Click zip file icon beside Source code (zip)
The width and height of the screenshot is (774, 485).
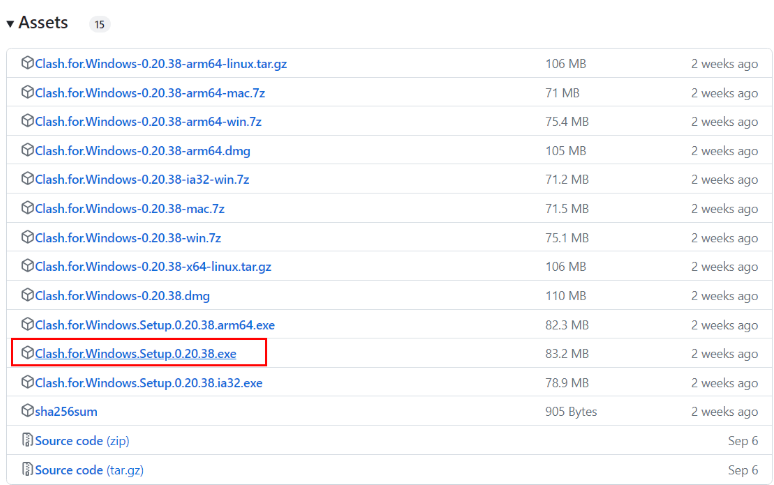coord(28,440)
